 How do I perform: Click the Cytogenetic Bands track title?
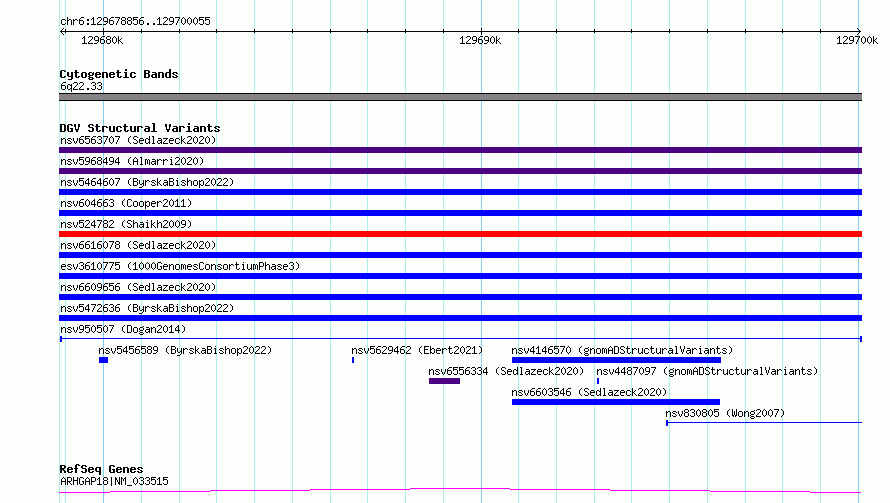[119, 74]
